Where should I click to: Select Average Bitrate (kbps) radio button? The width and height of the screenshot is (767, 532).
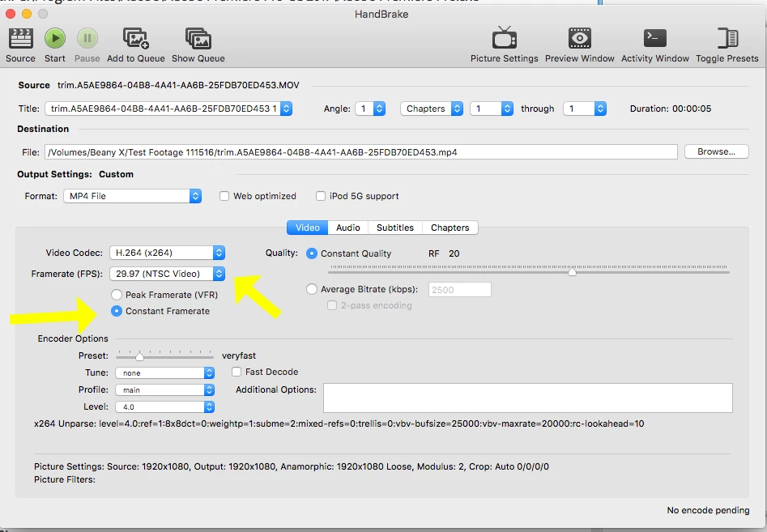pos(312,289)
